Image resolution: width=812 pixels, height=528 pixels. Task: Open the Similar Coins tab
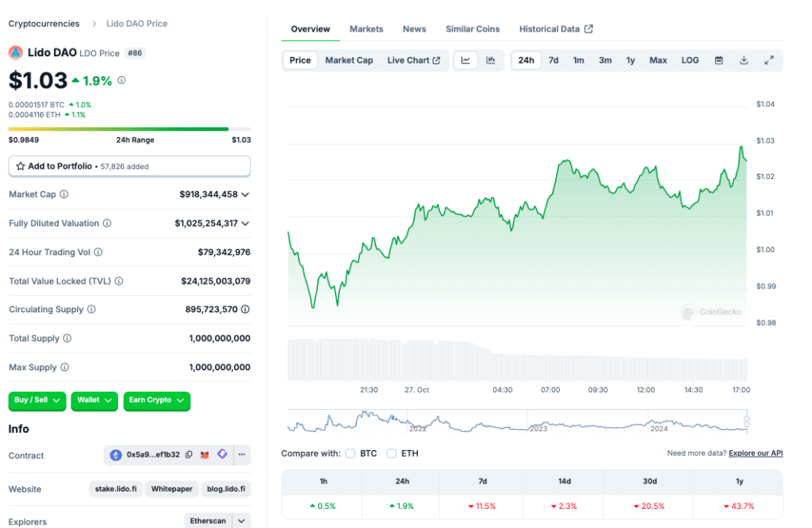[x=473, y=29]
